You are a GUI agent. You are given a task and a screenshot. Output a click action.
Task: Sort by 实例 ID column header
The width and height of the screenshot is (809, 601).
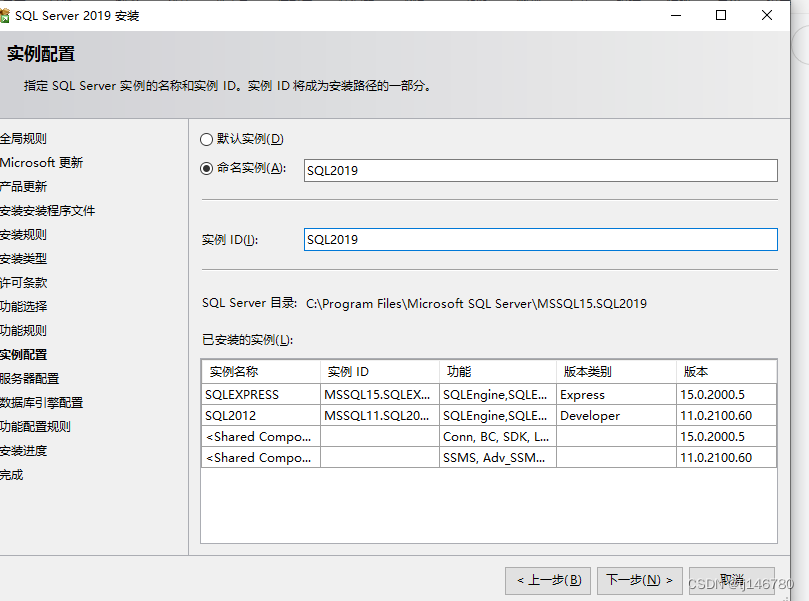point(380,371)
